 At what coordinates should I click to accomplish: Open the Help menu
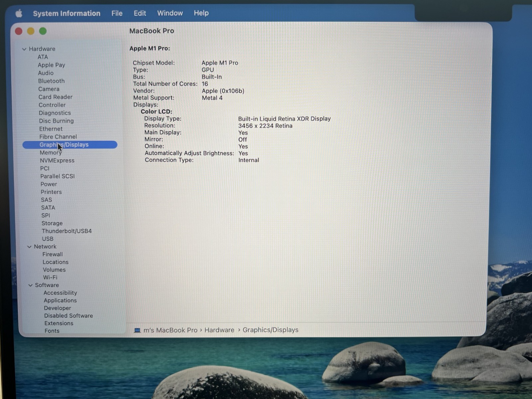(x=201, y=13)
